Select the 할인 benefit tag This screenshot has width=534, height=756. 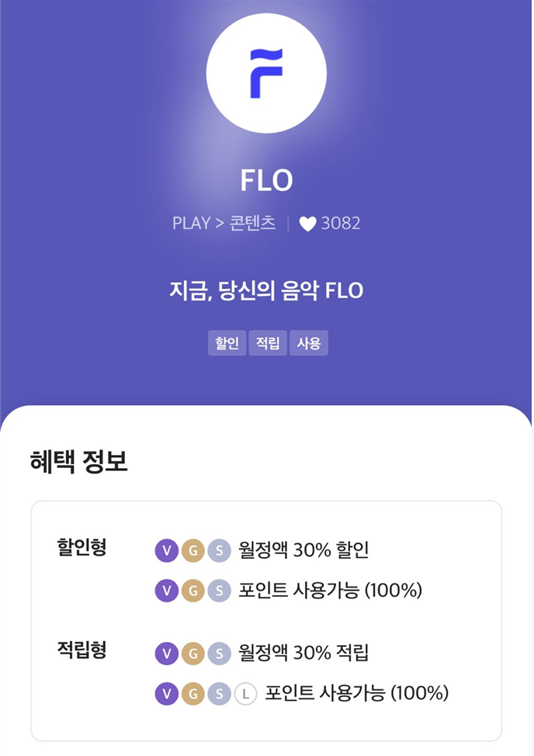pyautogui.click(x=227, y=342)
